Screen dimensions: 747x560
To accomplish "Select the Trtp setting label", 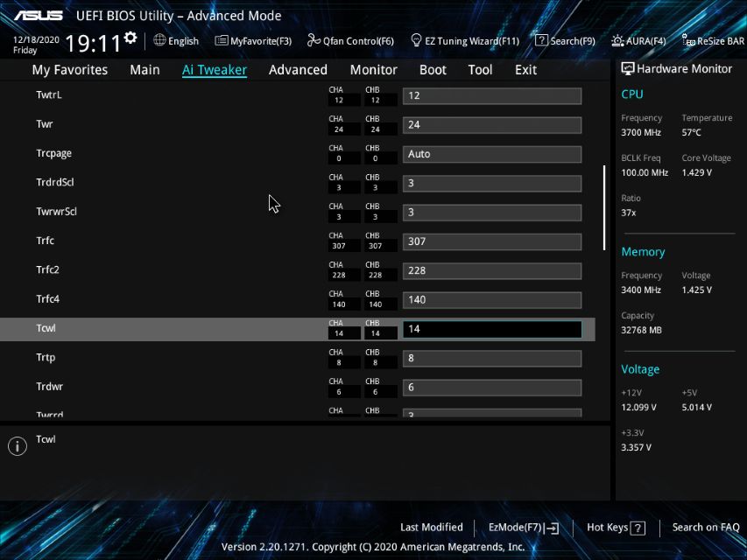I will 46,358.
